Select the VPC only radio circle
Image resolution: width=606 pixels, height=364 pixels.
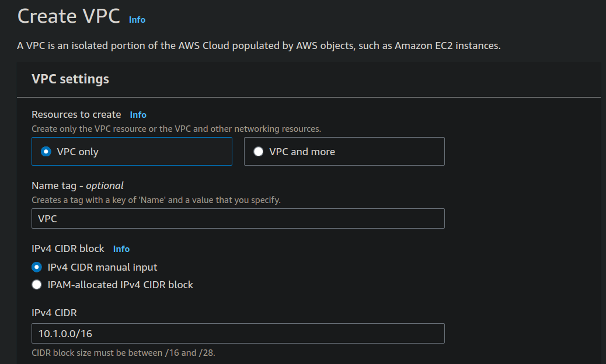coord(46,151)
